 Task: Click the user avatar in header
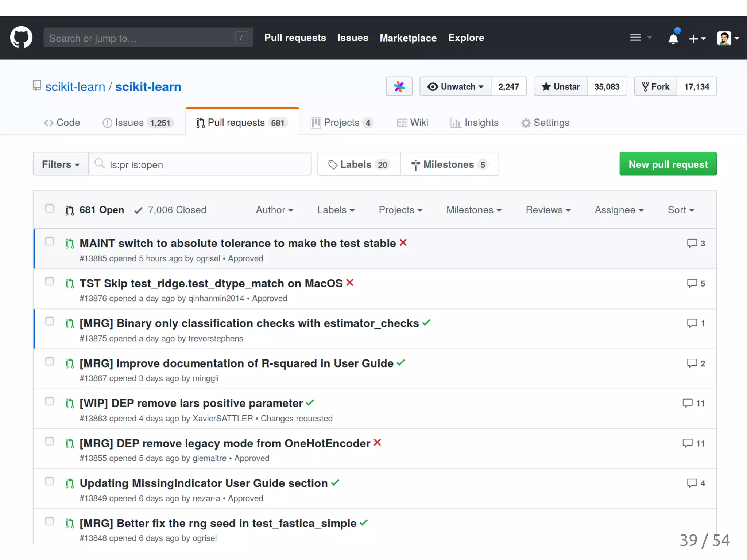pos(724,38)
